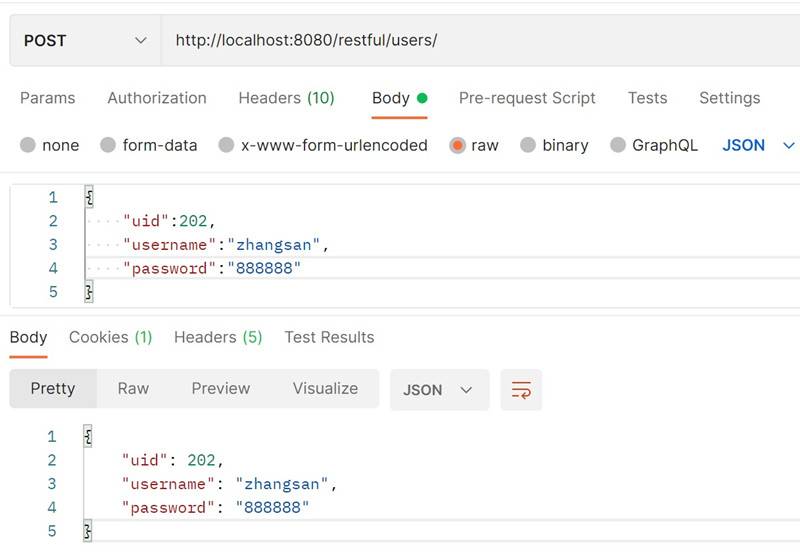This screenshot has height=556, width=800.
Task: Select the form-data radio option
Action: (108, 145)
